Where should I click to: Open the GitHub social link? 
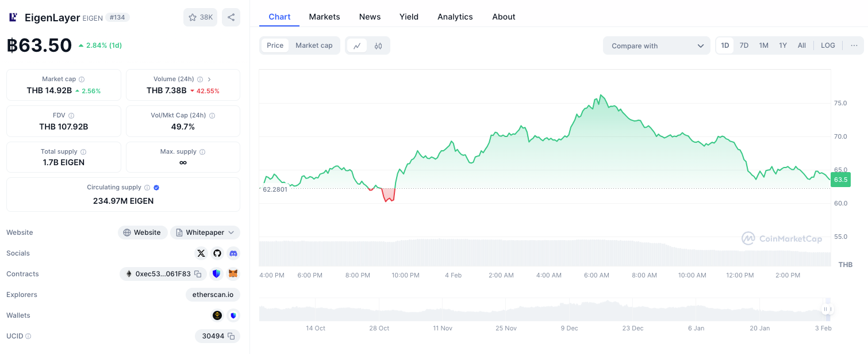217,253
